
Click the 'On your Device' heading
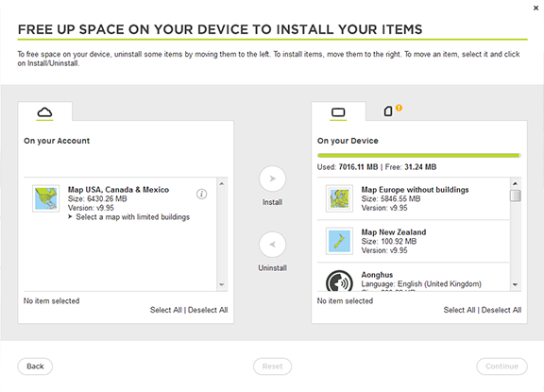(x=348, y=141)
